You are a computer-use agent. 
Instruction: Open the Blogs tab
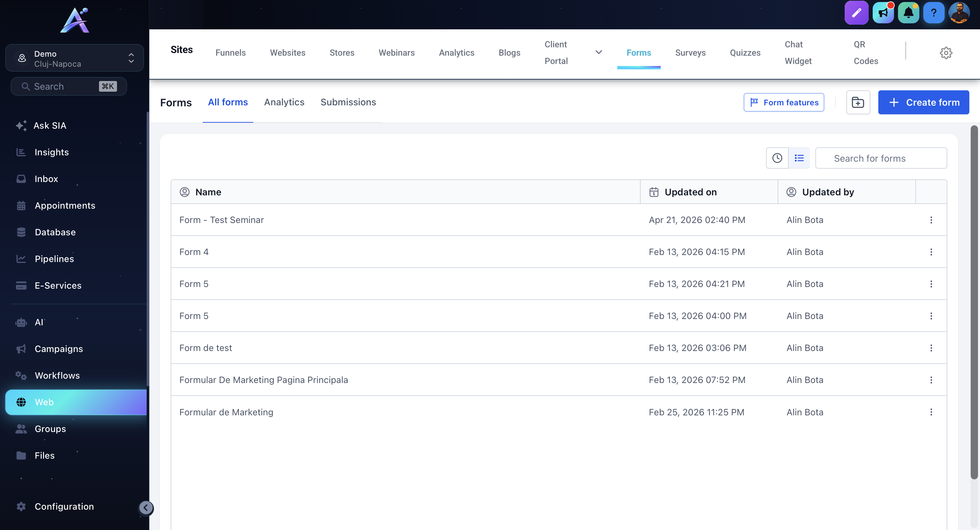[x=509, y=53]
